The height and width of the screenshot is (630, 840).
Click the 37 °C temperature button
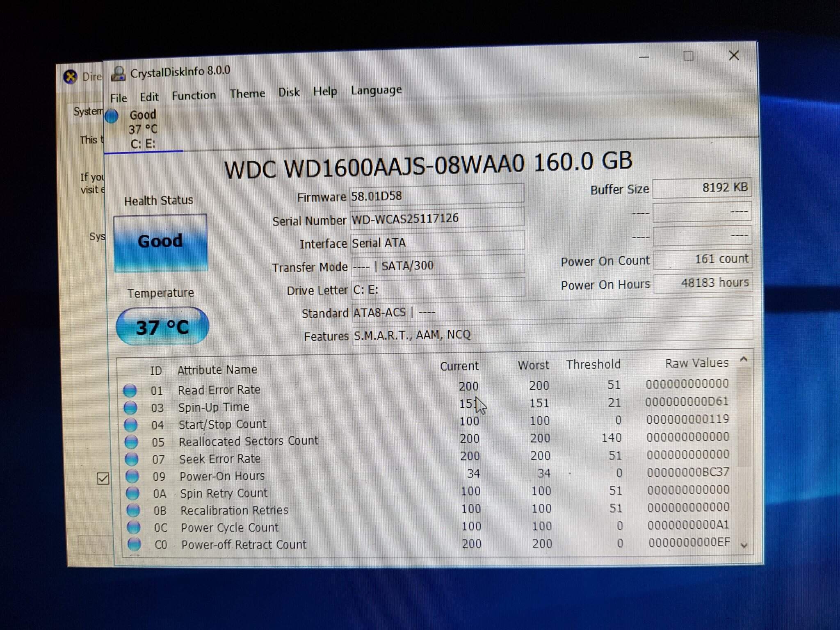(x=162, y=326)
